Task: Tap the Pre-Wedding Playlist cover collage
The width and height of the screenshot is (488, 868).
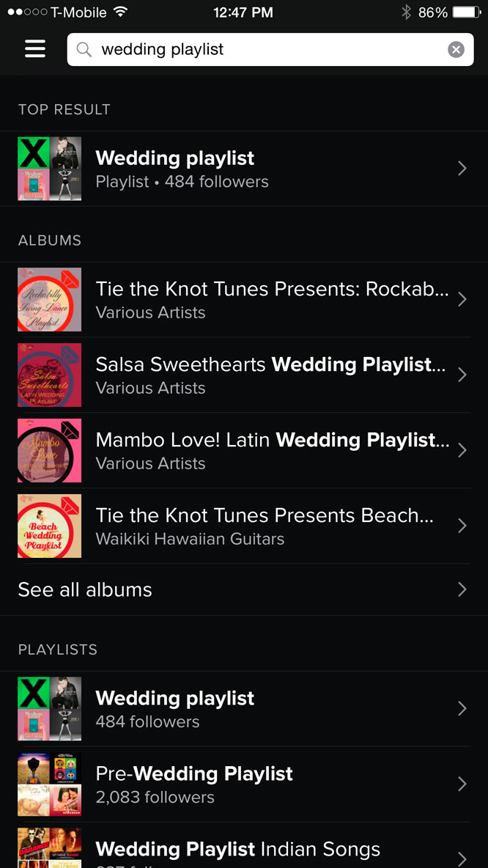Action: [49, 784]
